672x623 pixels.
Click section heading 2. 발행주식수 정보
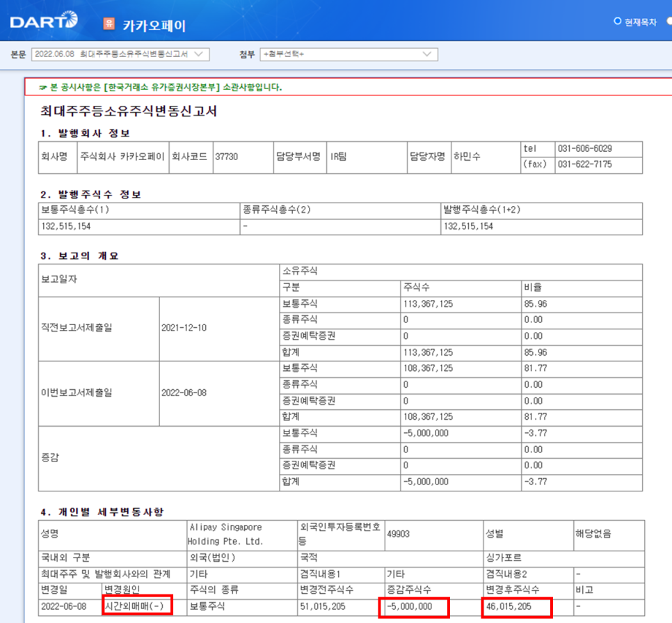point(91,195)
